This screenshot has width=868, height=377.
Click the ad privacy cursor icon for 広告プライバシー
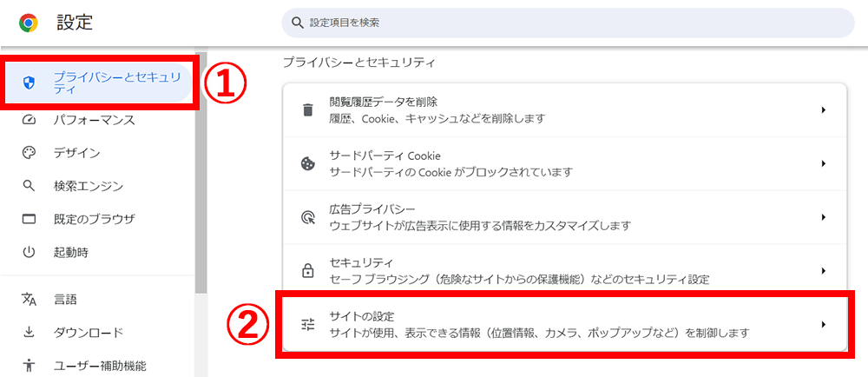click(x=307, y=217)
